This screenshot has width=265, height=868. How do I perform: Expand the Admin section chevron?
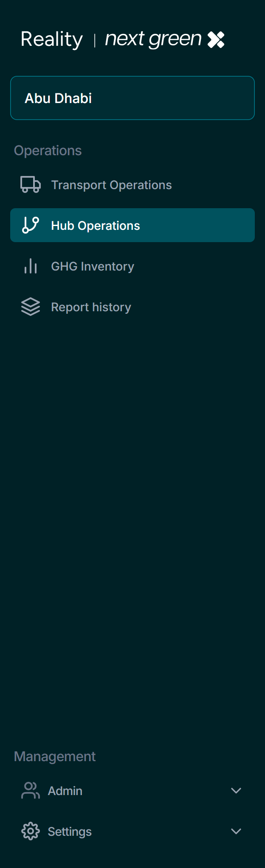236,791
